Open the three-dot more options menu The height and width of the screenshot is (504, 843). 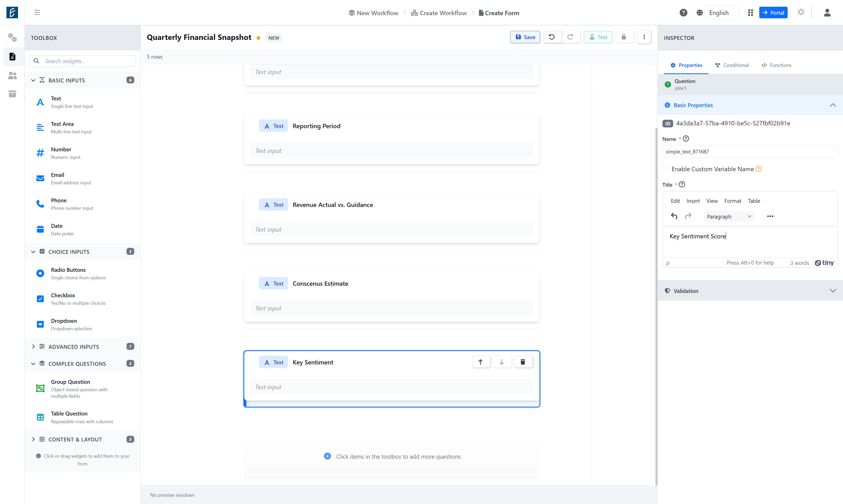click(644, 37)
